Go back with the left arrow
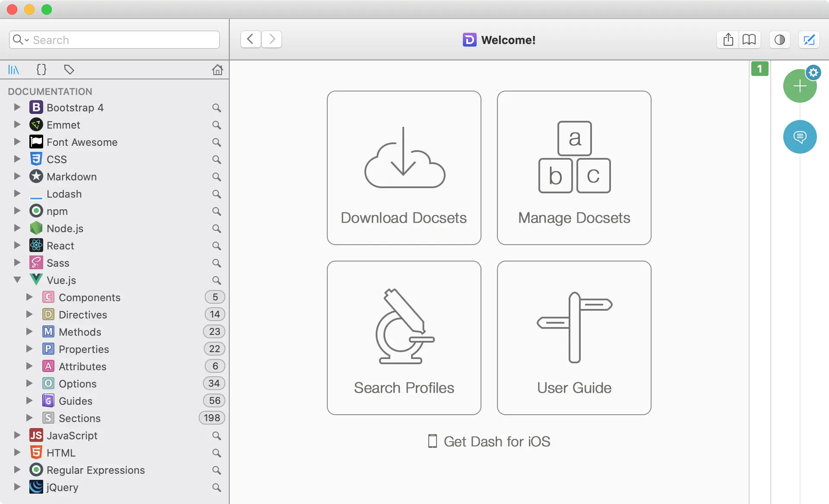This screenshot has height=504, width=829. [250, 39]
